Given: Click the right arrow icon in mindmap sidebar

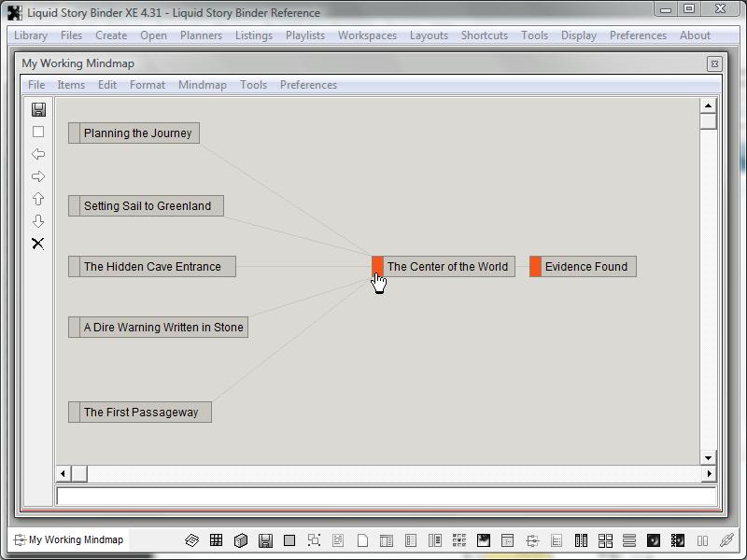Looking at the screenshot, I should [38, 176].
